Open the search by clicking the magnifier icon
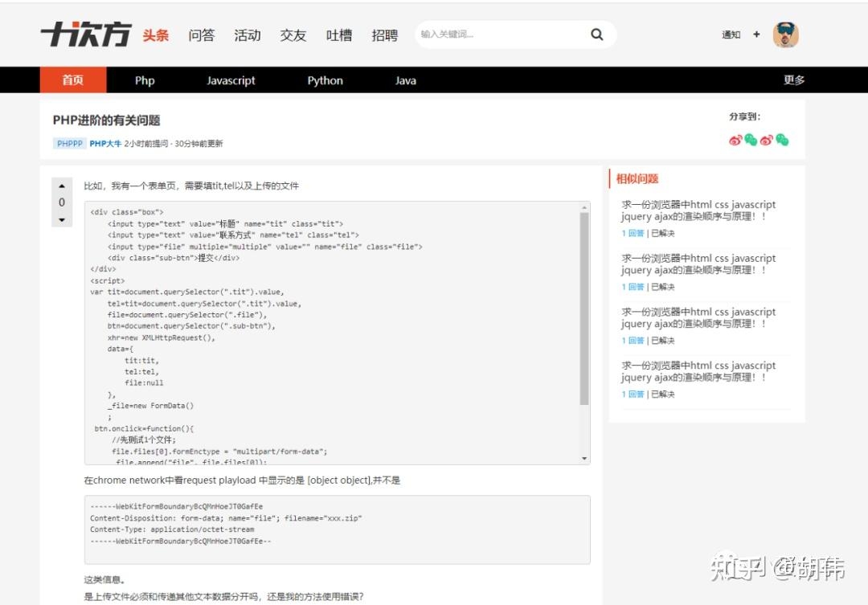This screenshot has height=605, width=868. (596, 35)
